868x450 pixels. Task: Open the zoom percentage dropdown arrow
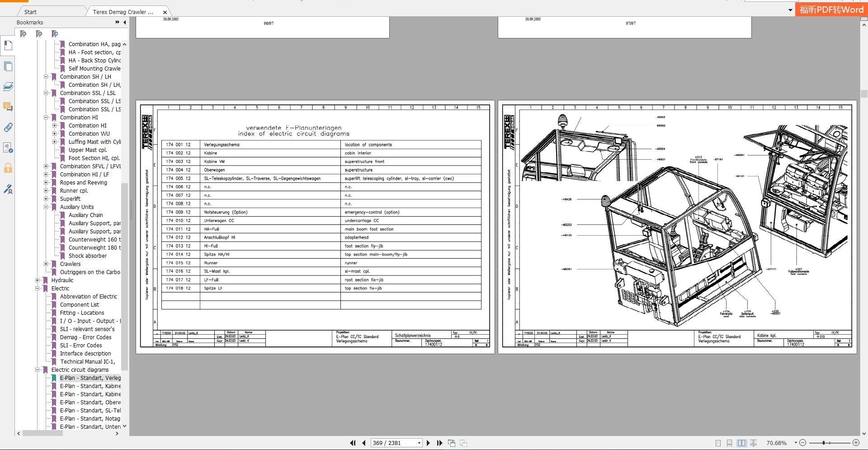point(795,443)
